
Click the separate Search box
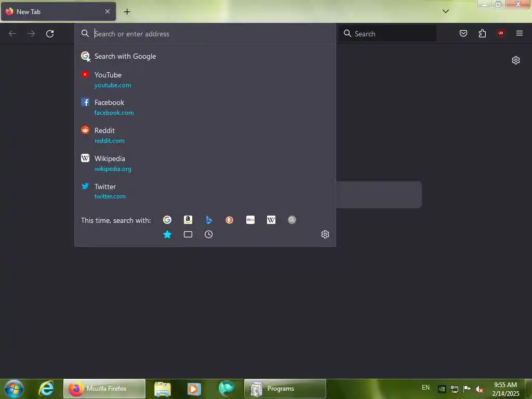click(x=388, y=34)
